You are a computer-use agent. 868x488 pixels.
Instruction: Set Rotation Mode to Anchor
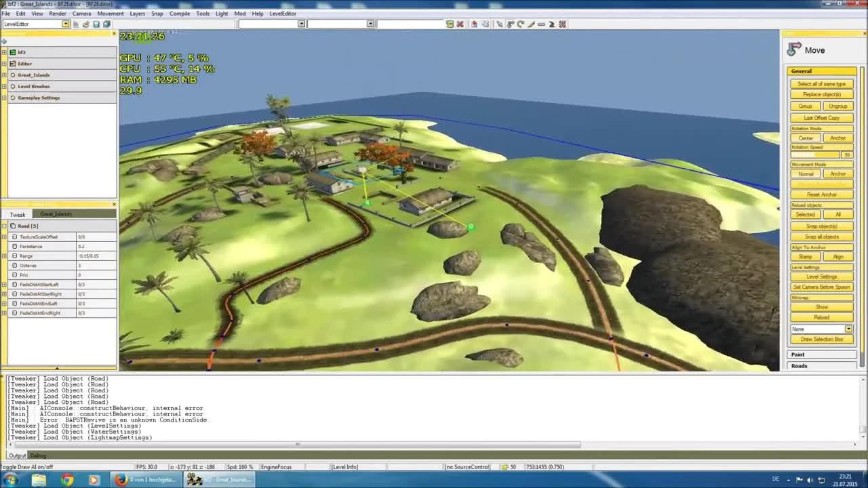point(838,138)
